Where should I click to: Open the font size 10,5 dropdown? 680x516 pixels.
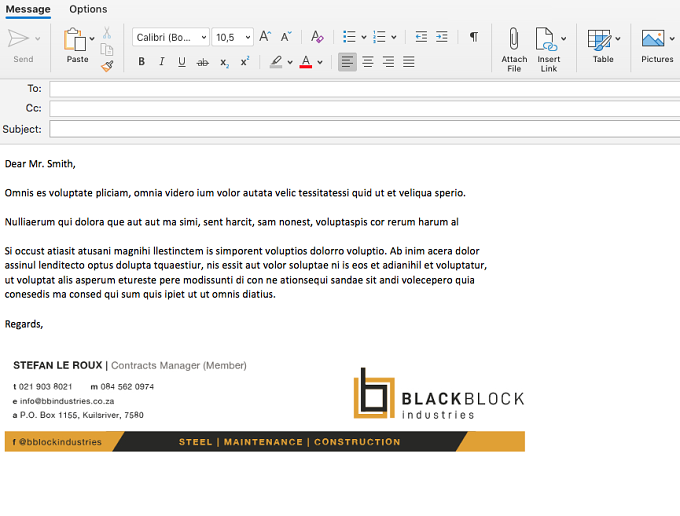click(232, 37)
